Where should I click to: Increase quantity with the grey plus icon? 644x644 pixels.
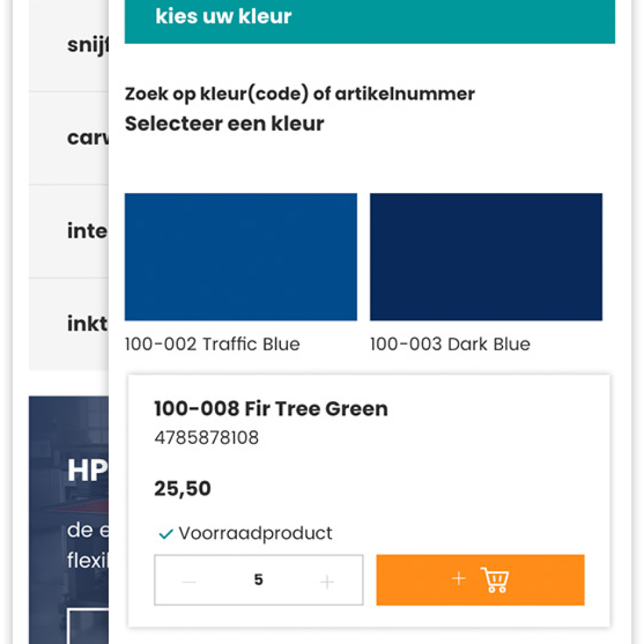(326, 582)
